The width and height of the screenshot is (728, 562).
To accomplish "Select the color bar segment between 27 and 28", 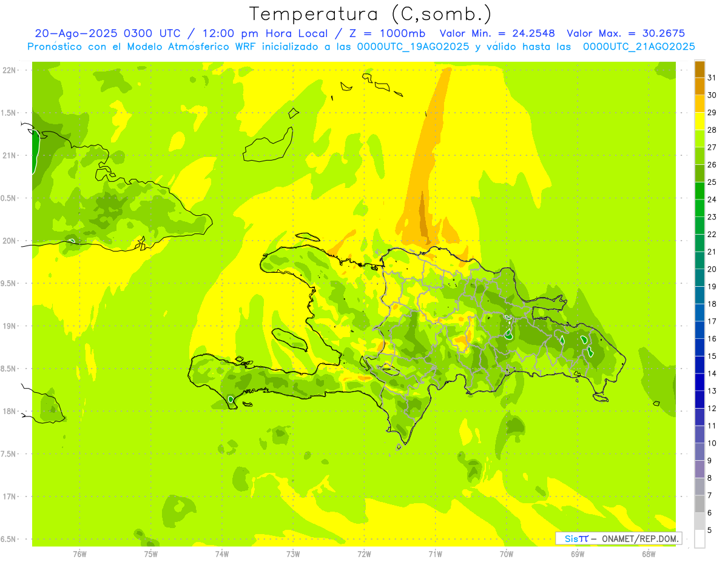I will tap(699, 139).
